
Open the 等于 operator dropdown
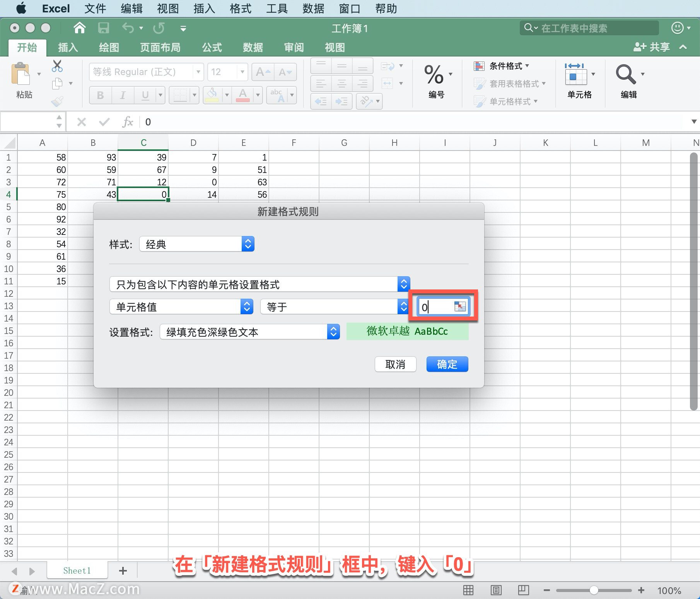click(335, 307)
